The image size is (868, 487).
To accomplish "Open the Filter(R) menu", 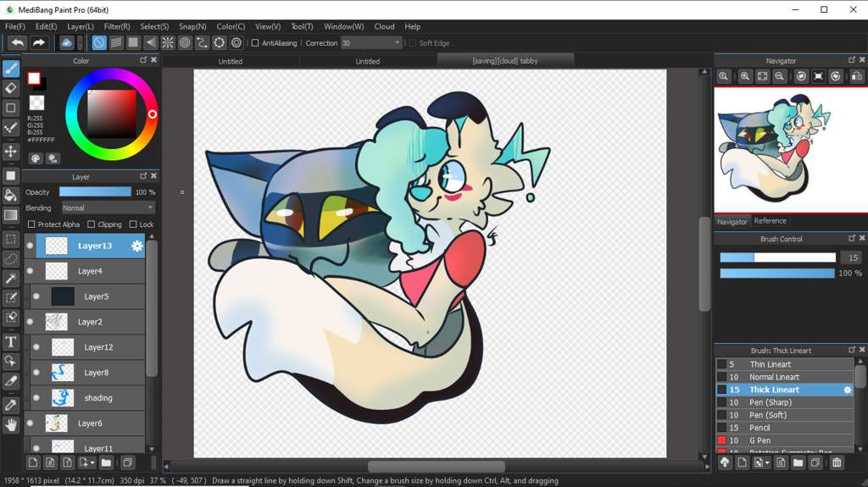I will pos(117,26).
